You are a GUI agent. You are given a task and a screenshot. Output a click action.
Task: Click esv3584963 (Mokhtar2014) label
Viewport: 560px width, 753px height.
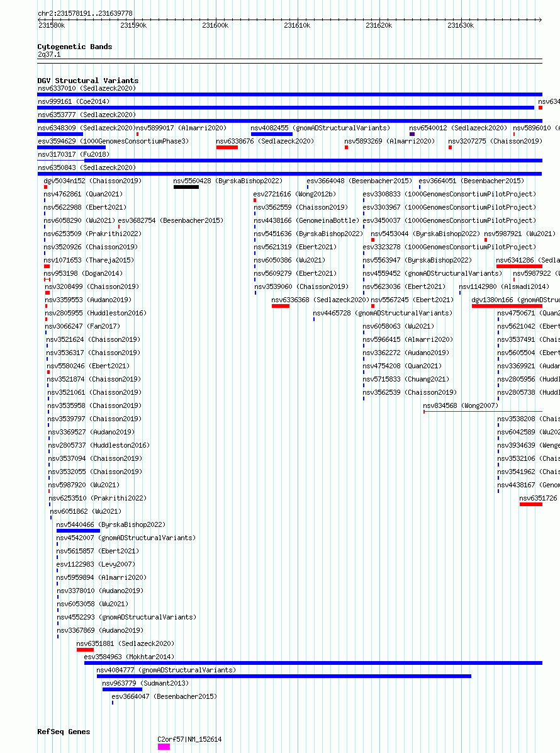[129, 657]
